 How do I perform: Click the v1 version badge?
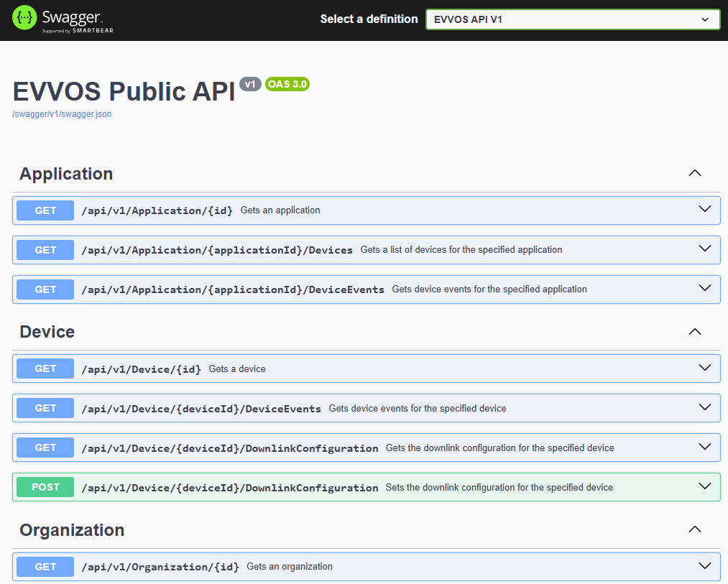[x=250, y=84]
